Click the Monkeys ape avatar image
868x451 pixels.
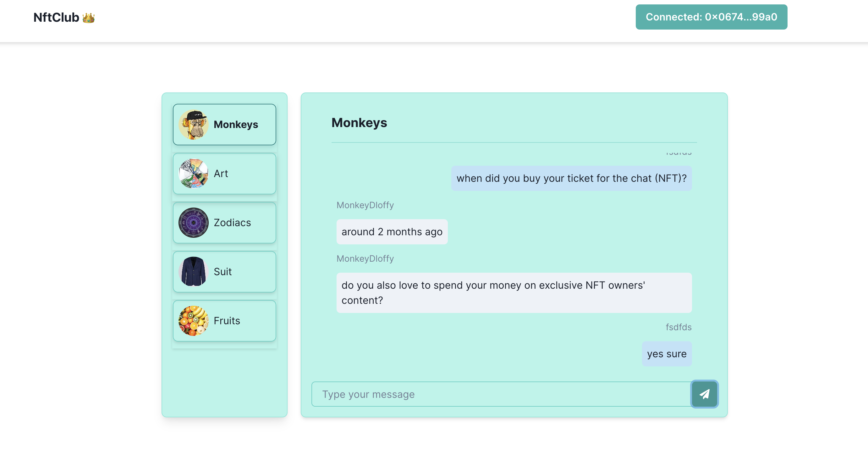click(193, 125)
